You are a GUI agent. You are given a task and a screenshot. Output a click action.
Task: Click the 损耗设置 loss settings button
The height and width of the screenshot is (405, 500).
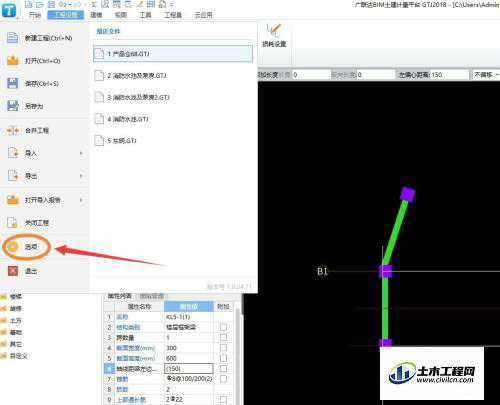pos(274,35)
